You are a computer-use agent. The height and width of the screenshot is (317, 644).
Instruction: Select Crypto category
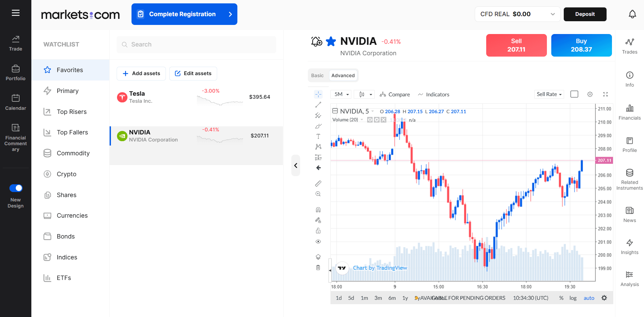[70, 174]
